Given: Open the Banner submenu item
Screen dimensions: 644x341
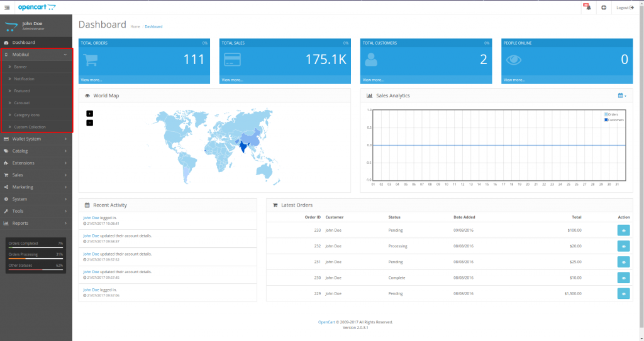Looking at the screenshot, I should pos(21,67).
